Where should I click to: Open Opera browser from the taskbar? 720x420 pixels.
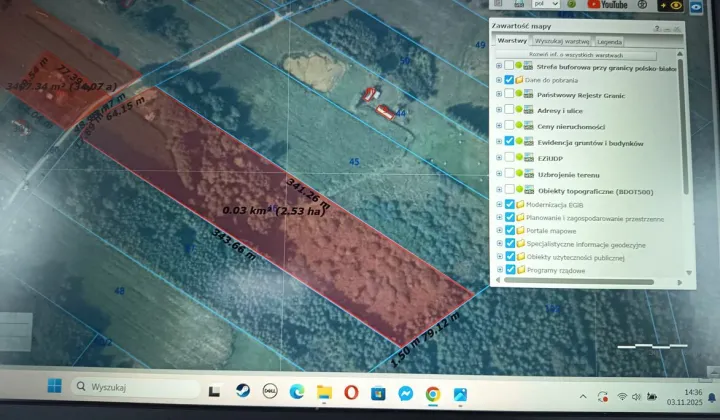(x=351, y=393)
